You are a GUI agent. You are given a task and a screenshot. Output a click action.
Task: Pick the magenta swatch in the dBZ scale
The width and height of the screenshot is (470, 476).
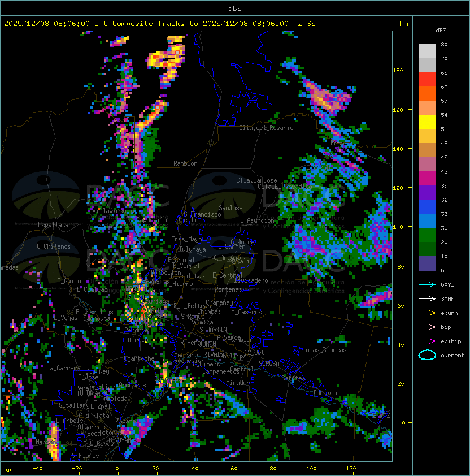point(427,179)
